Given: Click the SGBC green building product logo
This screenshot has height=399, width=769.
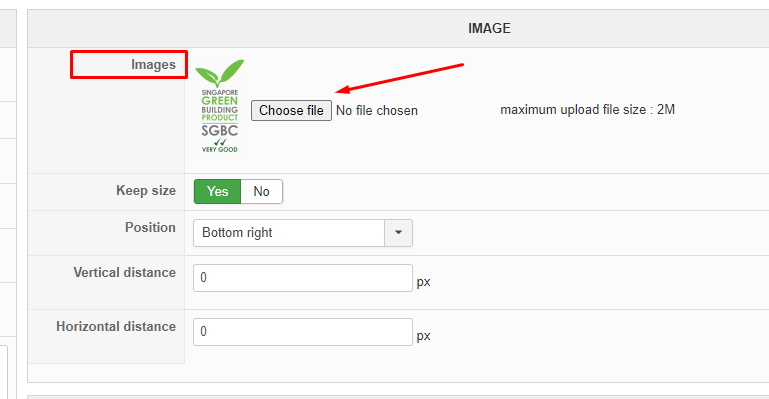Looking at the screenshot, I should tap(219, 106).
